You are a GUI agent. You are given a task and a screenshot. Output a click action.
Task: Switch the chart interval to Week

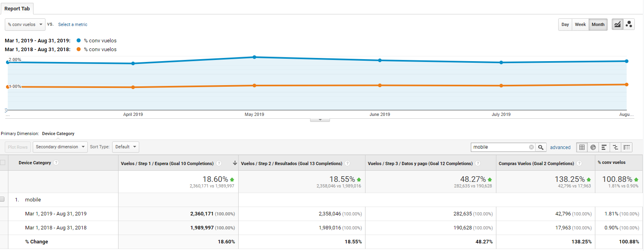[x=580, y=24]
